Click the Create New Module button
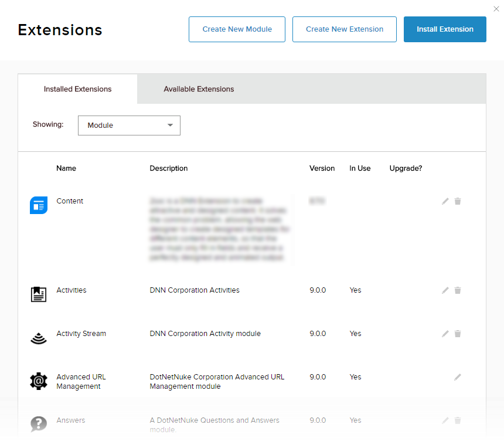Viewport: 504px width, 441px height. (x=237, y=29)
